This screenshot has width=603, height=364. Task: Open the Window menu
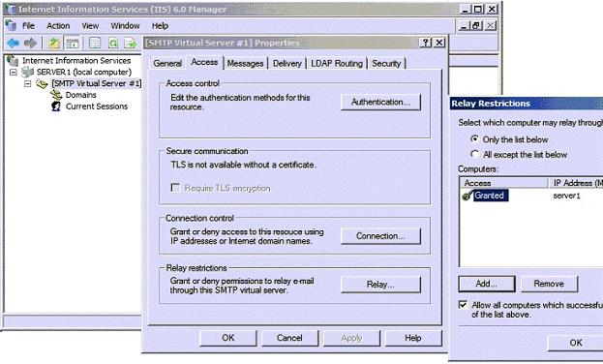click(125, 26)
